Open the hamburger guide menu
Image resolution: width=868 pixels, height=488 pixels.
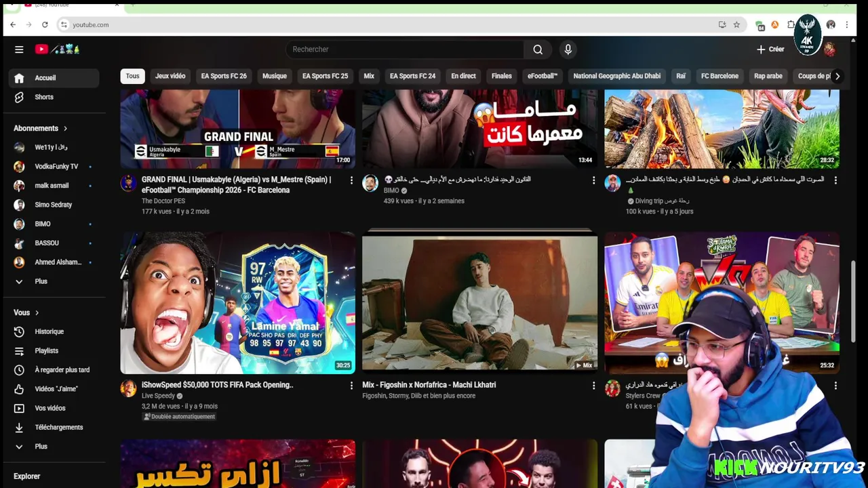point(19,49)
